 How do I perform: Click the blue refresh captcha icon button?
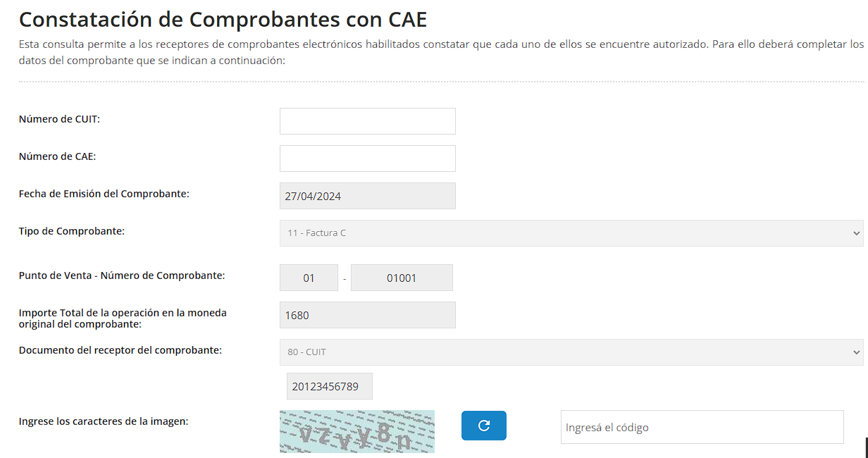(483, 426)
